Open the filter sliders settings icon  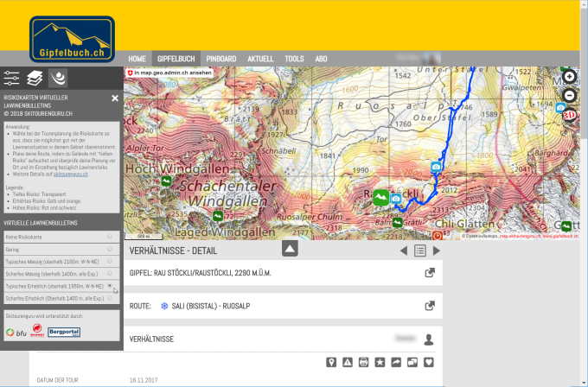click(x=11, y=78)
